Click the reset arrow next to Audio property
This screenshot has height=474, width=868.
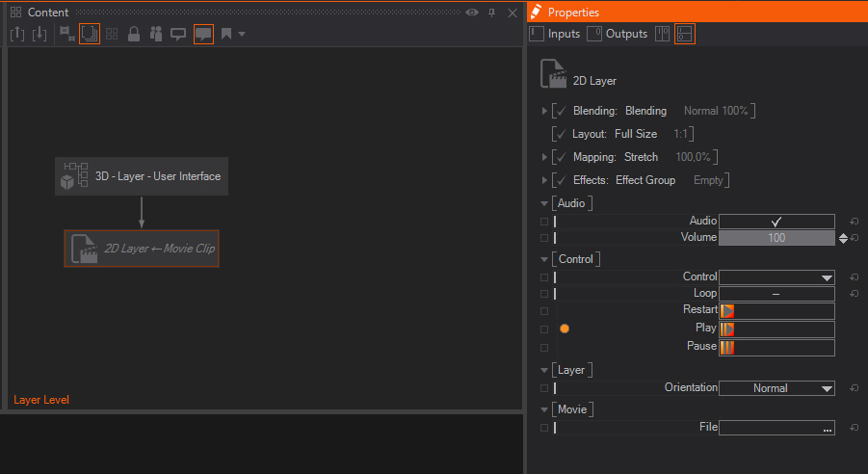click(854, 222)
